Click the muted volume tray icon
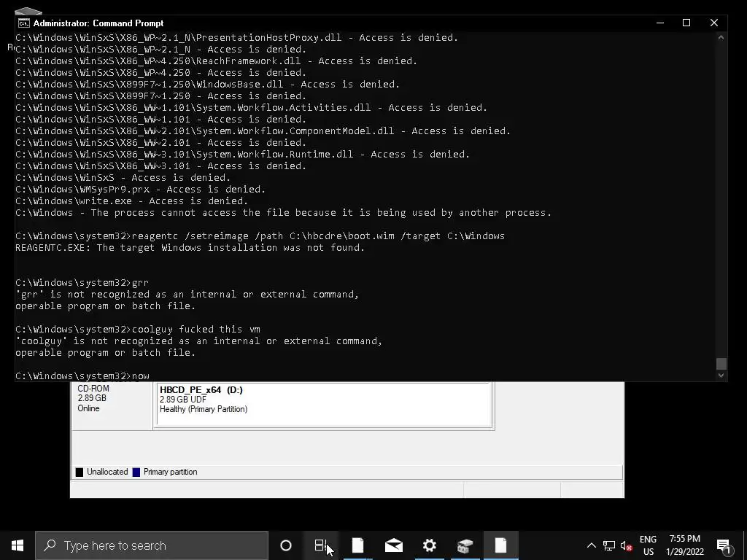Viewport: 747px width, 560px height. 626,545
